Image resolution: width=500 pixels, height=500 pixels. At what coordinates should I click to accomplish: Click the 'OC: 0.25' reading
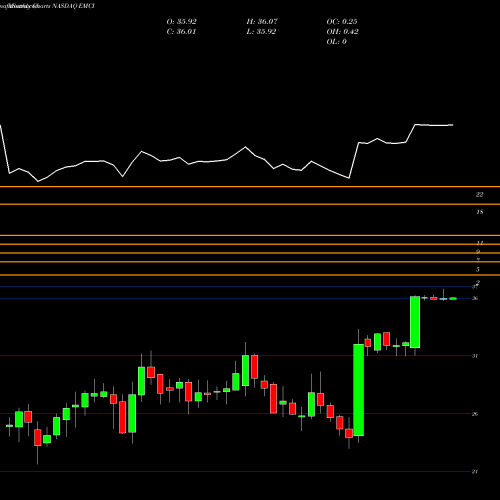tap(342, 22)
